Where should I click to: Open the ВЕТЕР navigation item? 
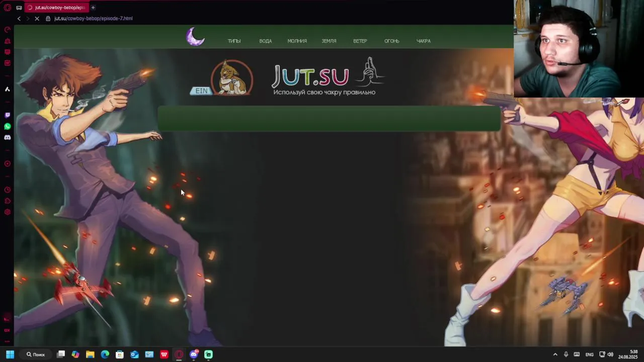(x=360, y=41)
